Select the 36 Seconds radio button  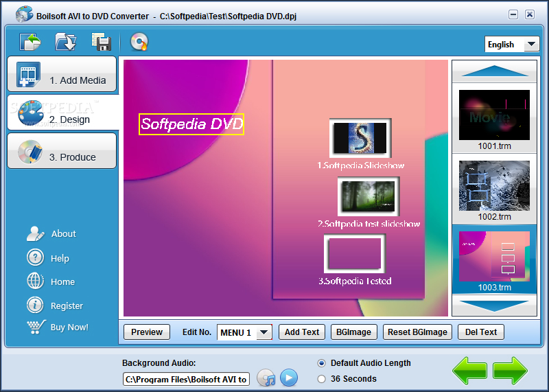pos(321,379)
